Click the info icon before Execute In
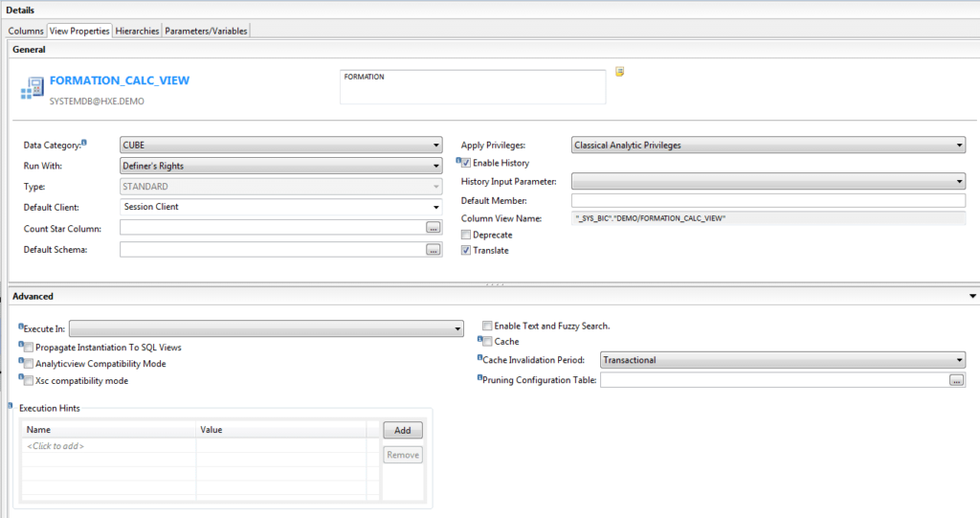Screen dimensions: 980x518 tap(20, 327)
